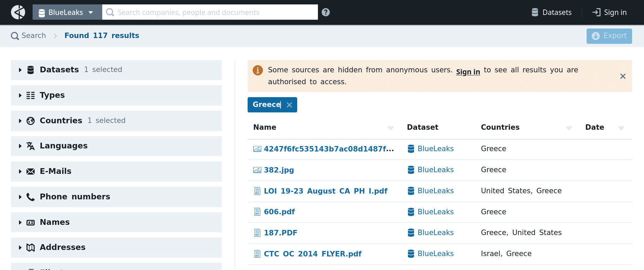Click the phone icon beside Phone numbers facet

coord(31,197)
